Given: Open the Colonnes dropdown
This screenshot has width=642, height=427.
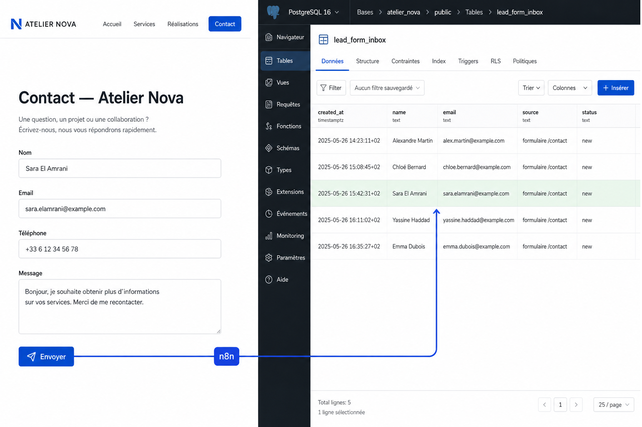Looking at the screenshot, I should click(x=570, y=88).
